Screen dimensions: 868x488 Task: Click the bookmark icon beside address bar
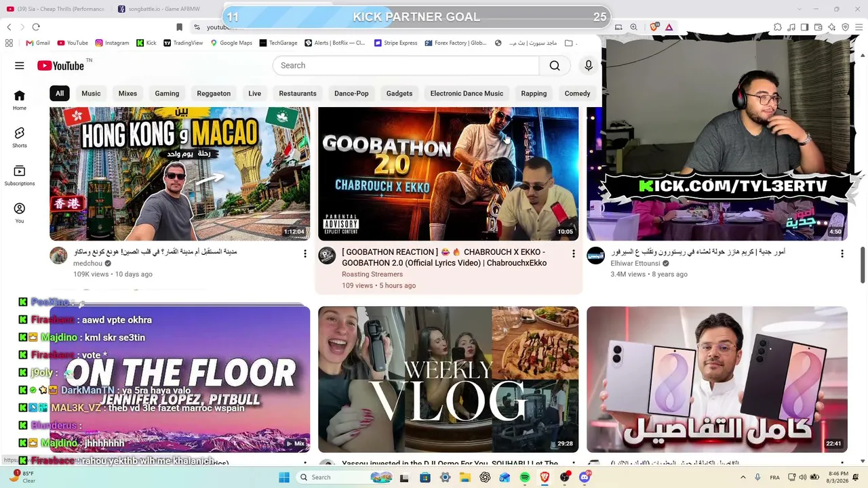[x=179, y=27]
